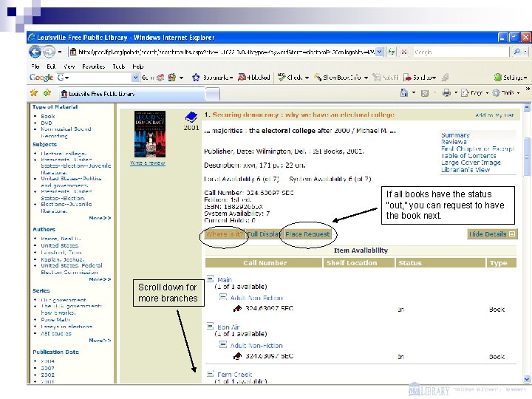Click the Bon Air 324.63097 SEC item icon

pos(237,356)
